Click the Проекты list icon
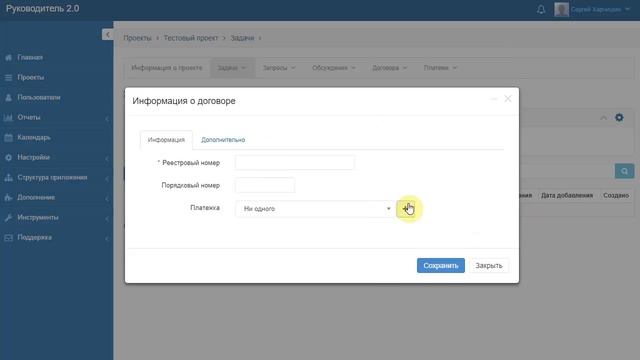The image size is (640, 360). [x=8, y=78]
